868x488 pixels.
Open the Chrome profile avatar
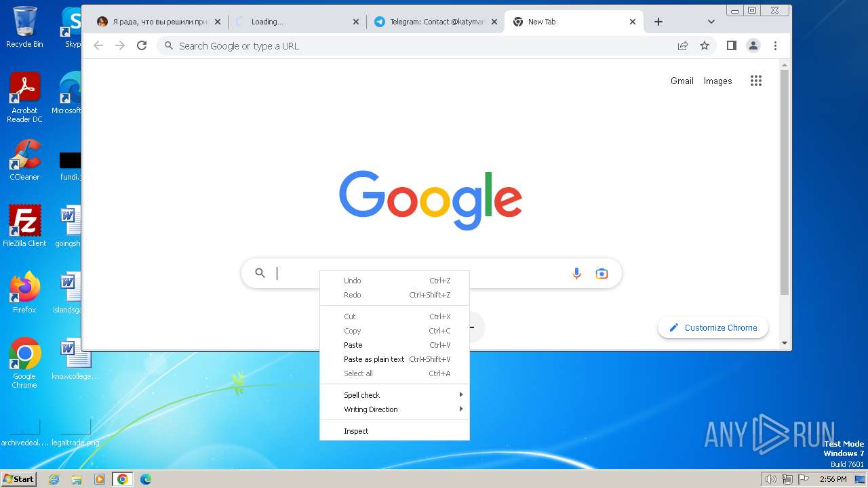(753, 45)
